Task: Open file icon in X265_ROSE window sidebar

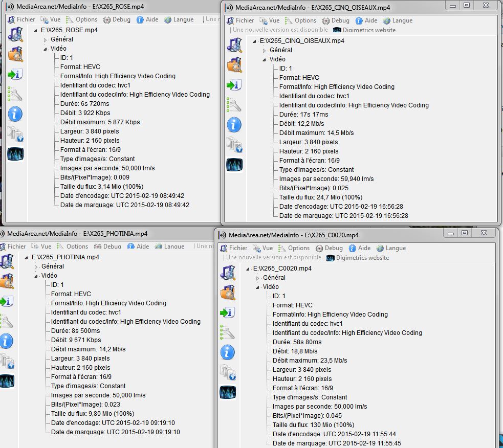Action: click(x=15, y=34)
